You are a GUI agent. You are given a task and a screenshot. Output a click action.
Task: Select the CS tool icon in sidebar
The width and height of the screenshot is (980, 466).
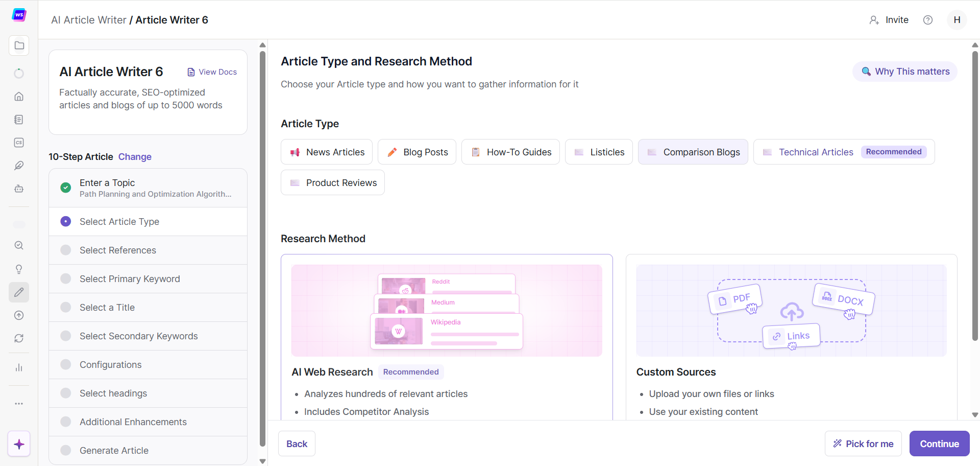19,143
